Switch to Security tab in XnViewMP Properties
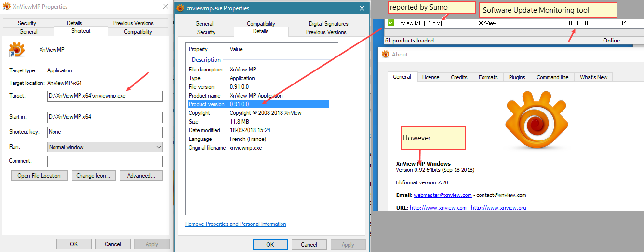 27,23
